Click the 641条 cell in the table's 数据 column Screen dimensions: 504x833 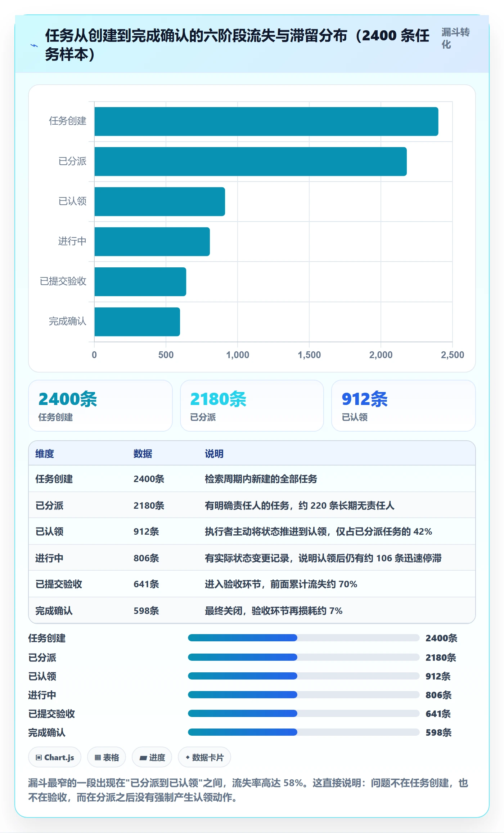coord(146,584)
